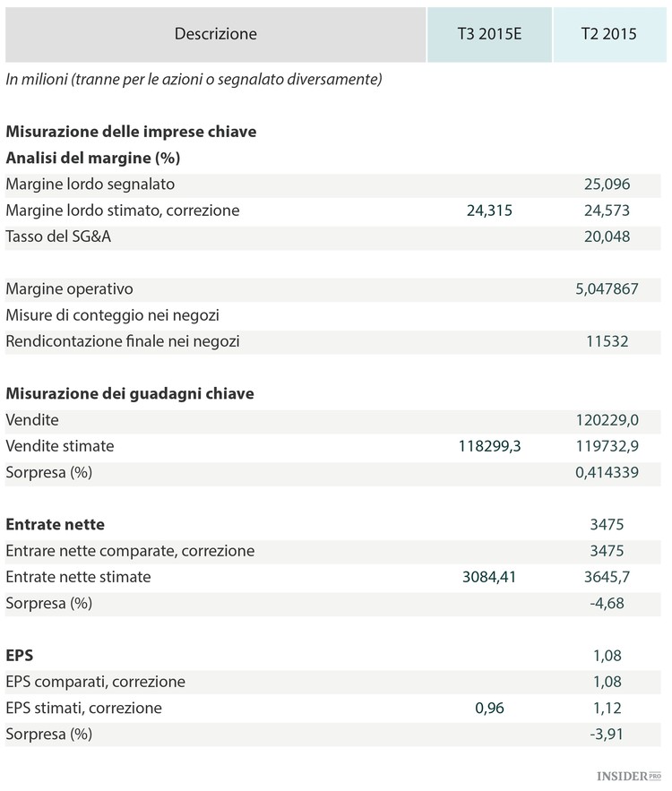Click the -4,68 surprise percentage

pos(607,603)
